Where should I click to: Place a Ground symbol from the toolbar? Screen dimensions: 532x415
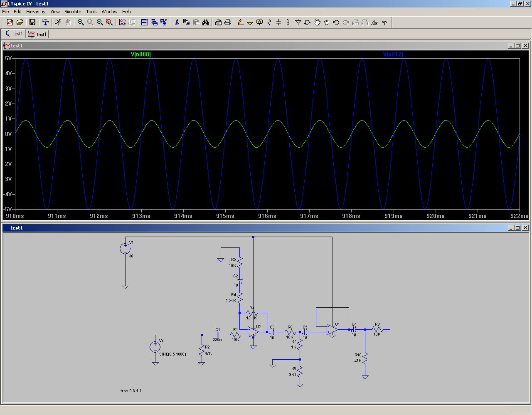tap(250, 22)
